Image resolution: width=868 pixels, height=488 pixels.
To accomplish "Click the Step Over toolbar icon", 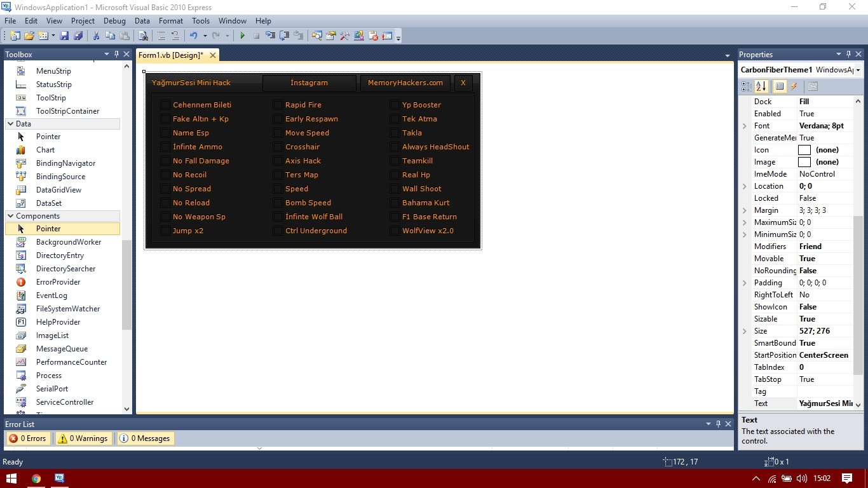I will (284, 36).
